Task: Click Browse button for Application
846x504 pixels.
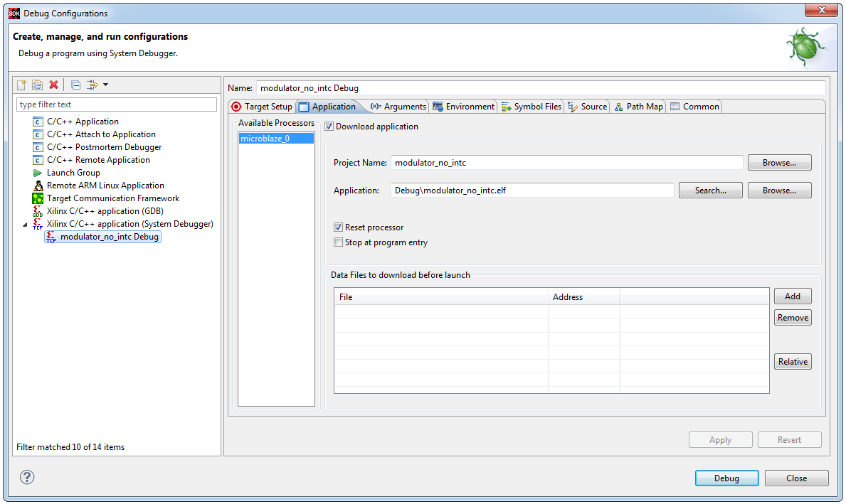Action: (x=780, y=191)
